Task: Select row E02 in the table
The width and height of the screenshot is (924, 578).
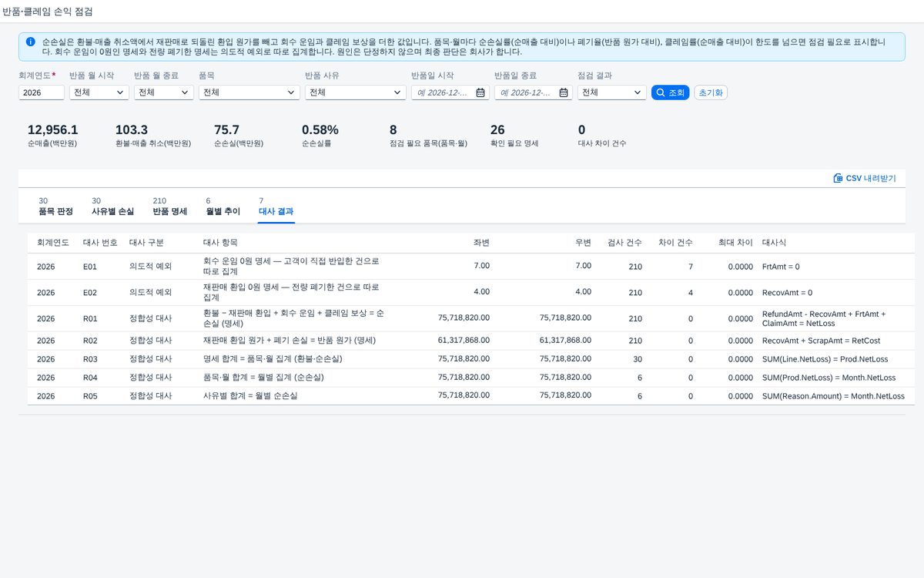Action: pyautogui.click(x=470, y=292)
